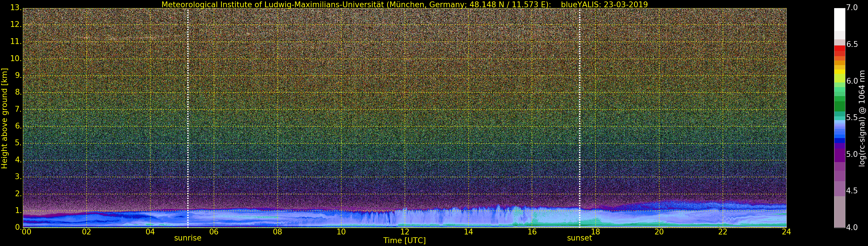Click the purple band of the colorbar
Viewport: 868px width, 246px height.
(839, 155)
